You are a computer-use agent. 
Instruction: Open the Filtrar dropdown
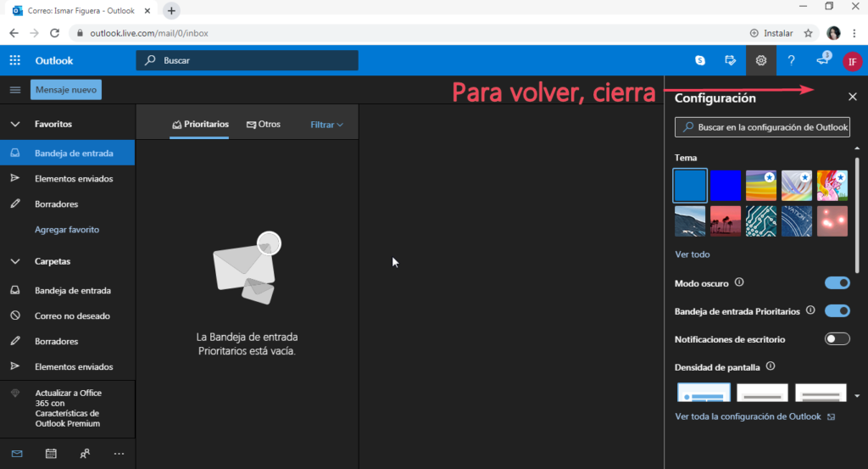pos(326,125)
